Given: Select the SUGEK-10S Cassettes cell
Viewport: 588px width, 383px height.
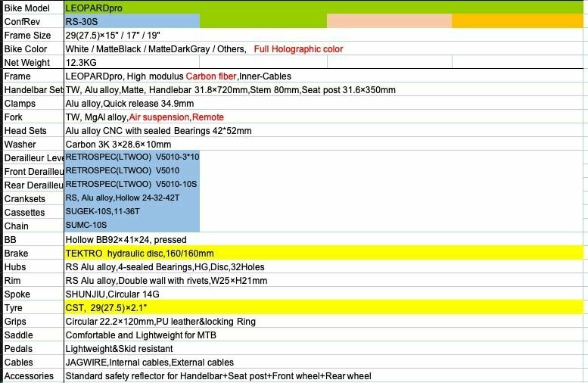Looking at the screenshot, I should click(x=132, y=212).
